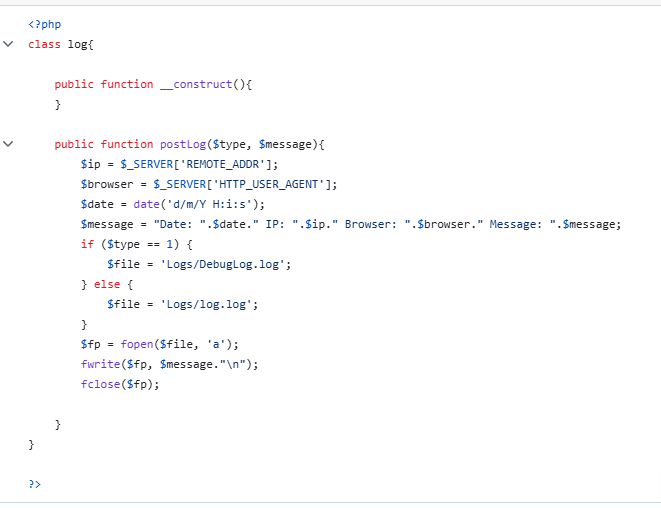Screen dimensions: 661x508
Task: Click the closing ?> tag
Action: click(35, 484)
